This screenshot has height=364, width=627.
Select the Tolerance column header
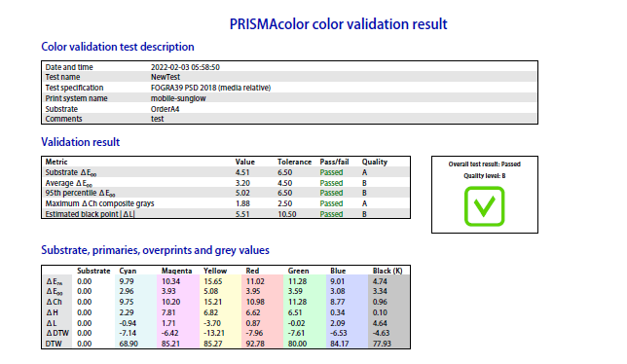click(x=294, y=162)
